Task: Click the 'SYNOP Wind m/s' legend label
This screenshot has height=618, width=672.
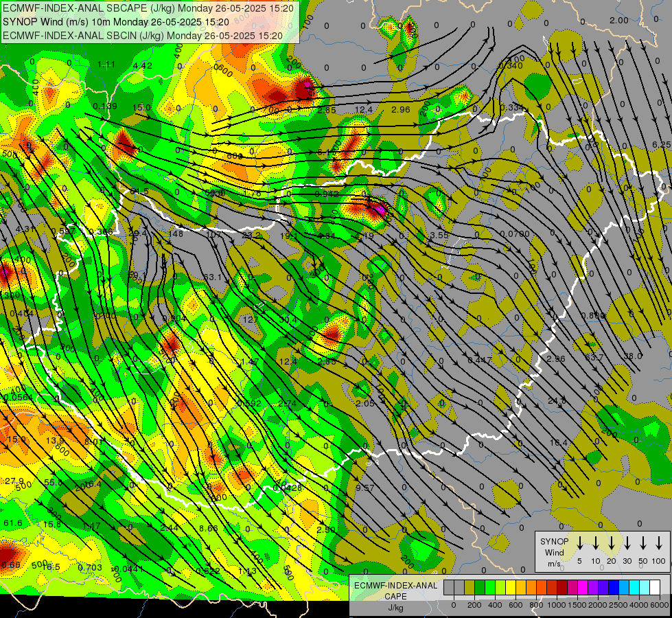Action: pos(554,552)
